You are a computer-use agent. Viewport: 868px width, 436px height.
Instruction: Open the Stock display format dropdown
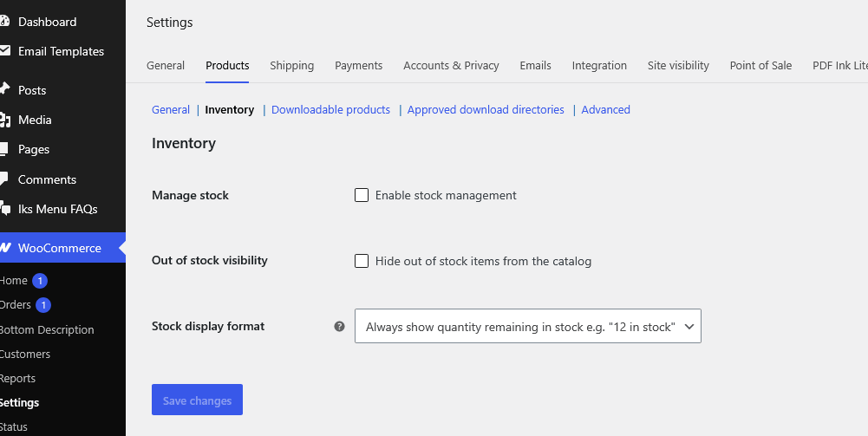tap(527, 326)
